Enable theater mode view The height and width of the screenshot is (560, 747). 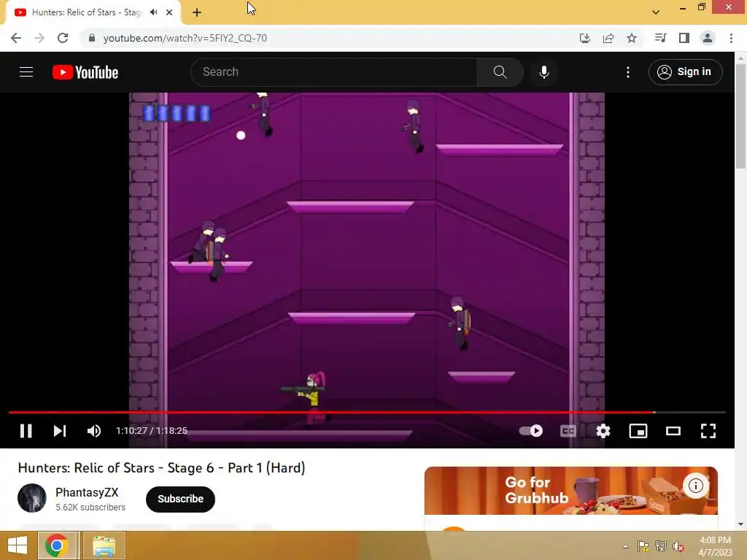(x=673, y=431)
